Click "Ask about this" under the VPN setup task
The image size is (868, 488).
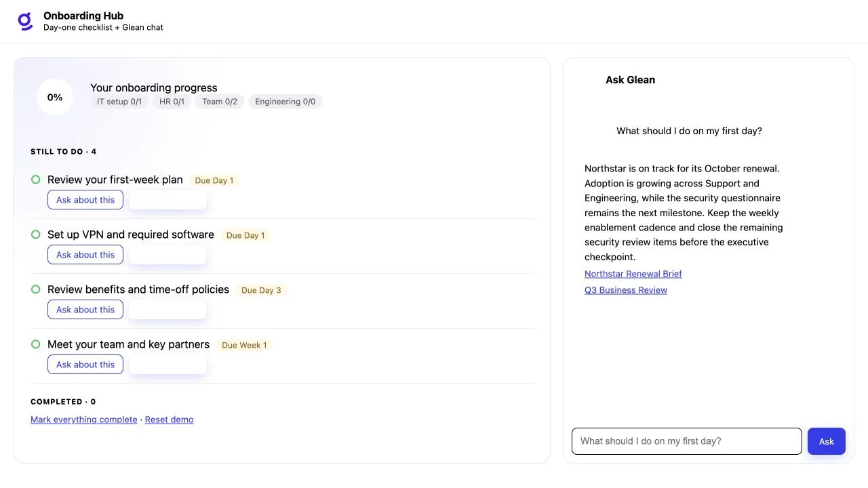(x=85, y=255)
